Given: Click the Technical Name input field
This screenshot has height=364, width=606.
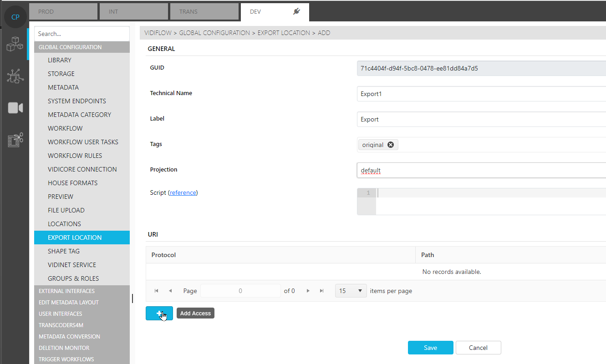Looking at the screenshot, I should [480, 94].
